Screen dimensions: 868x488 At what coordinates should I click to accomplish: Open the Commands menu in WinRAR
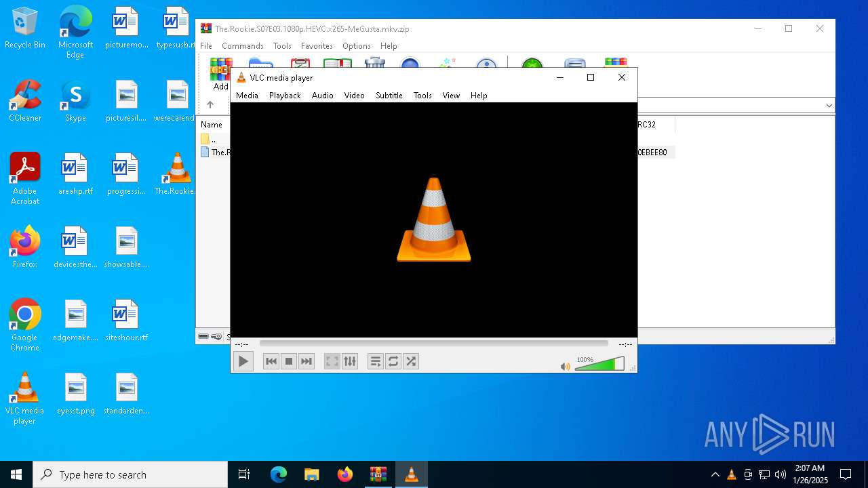tap(243, 46)
